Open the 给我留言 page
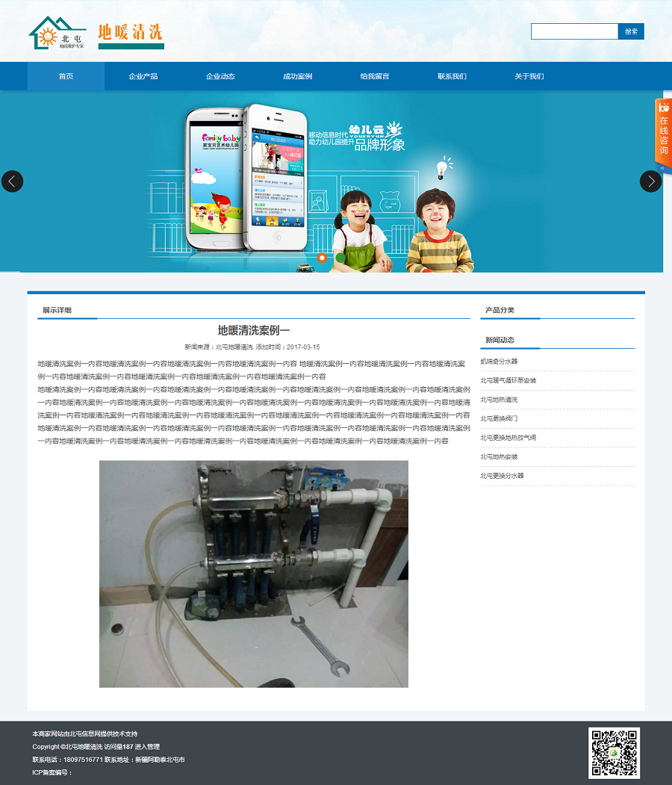Screen dimensions: 672x785 pos(374,76)
